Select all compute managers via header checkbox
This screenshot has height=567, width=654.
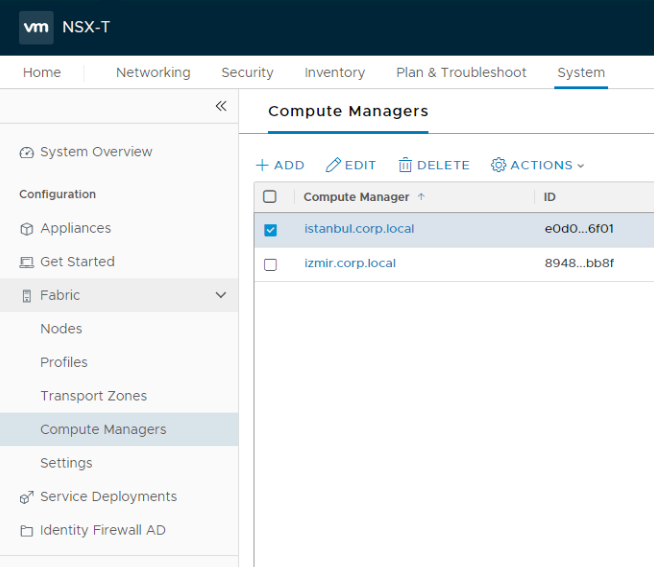point(270,197)
